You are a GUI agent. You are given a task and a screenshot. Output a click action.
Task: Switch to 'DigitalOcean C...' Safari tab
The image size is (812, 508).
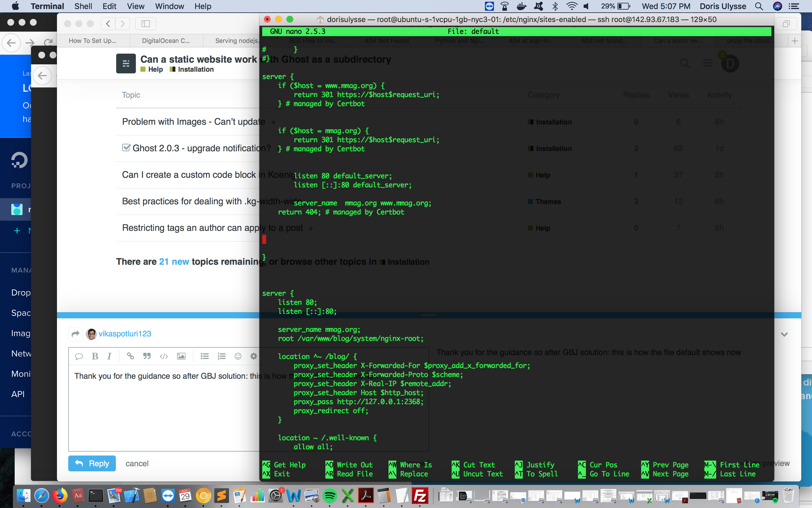[x=166, y=41]
